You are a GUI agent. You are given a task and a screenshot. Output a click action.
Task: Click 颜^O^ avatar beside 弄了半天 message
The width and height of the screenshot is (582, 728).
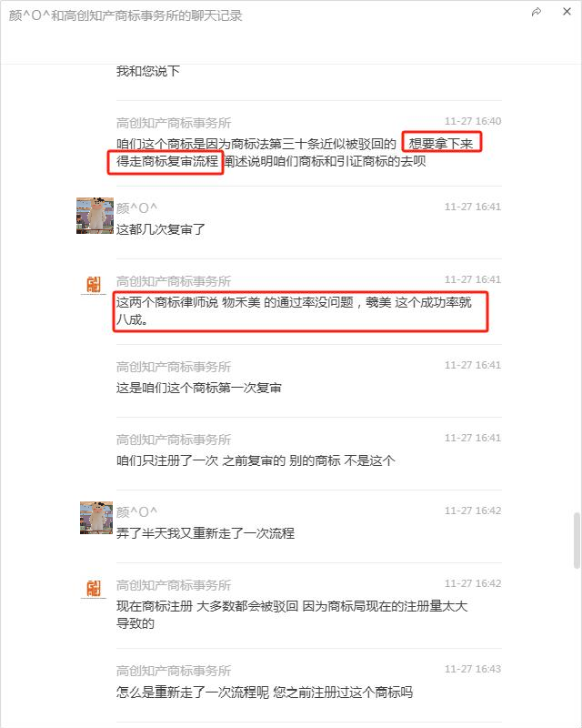click(96, 518)
